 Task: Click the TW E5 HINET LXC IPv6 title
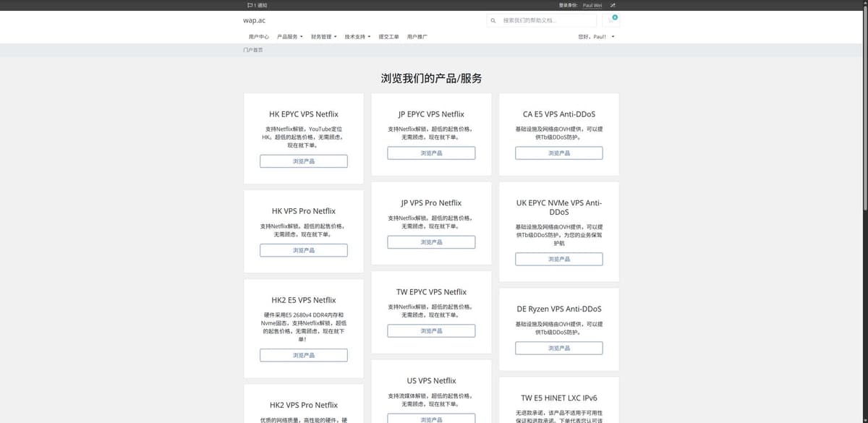click(x=559, y=398)
